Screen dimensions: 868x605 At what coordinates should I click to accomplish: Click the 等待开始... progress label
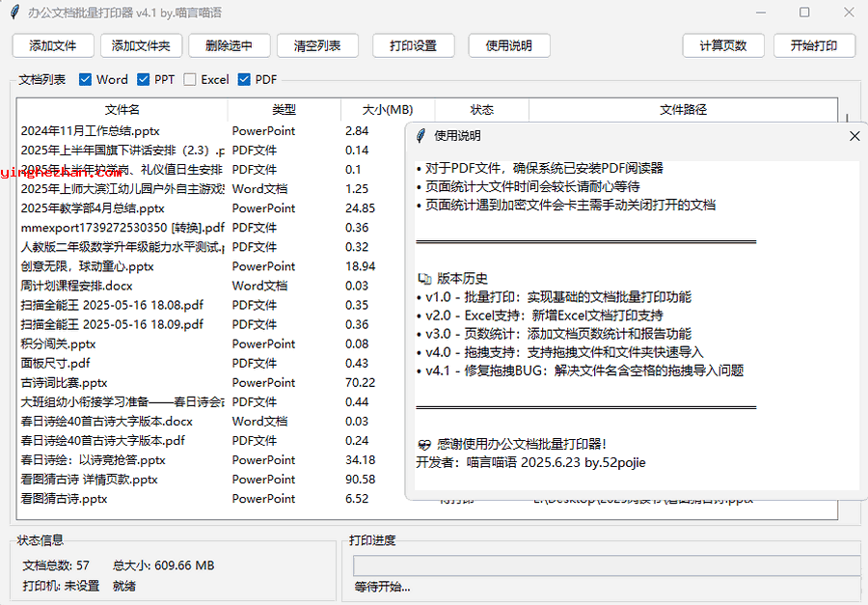[x=383, y=588]
